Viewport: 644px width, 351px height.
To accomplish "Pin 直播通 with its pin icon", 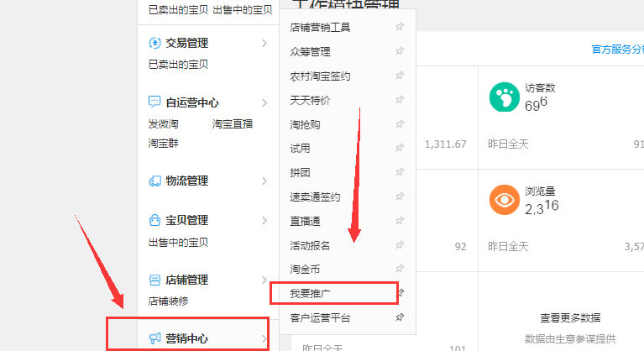I will tap(400, 221).
